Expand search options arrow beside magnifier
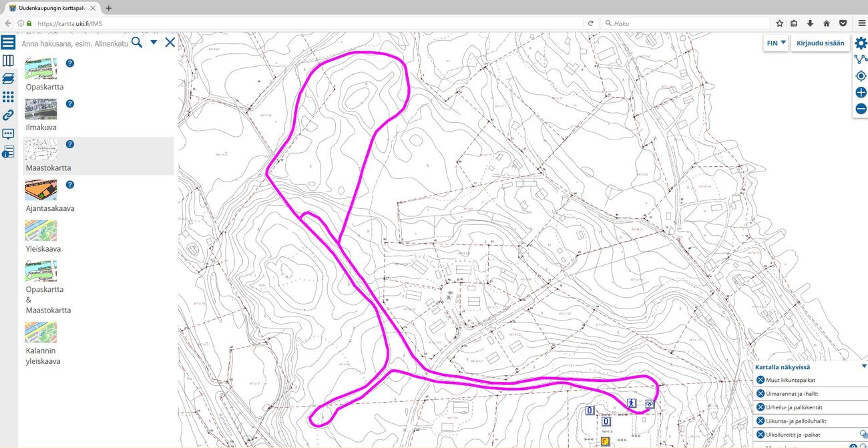 point(154,42)
